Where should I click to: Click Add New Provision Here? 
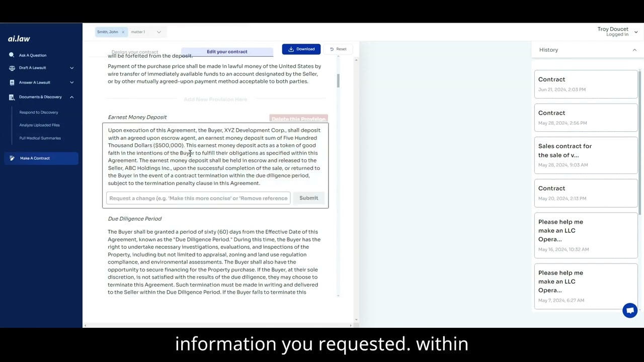click(215, 99)
